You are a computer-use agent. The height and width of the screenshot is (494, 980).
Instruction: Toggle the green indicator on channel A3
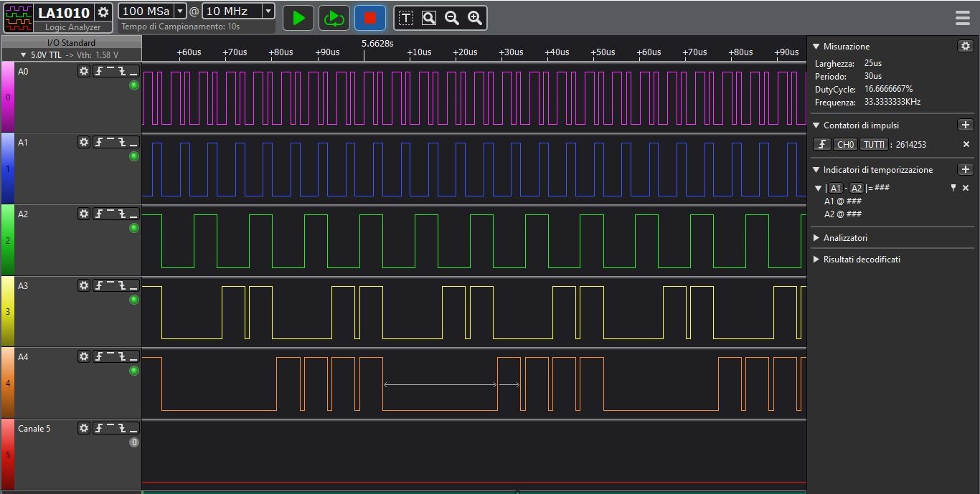pos(133,300)
